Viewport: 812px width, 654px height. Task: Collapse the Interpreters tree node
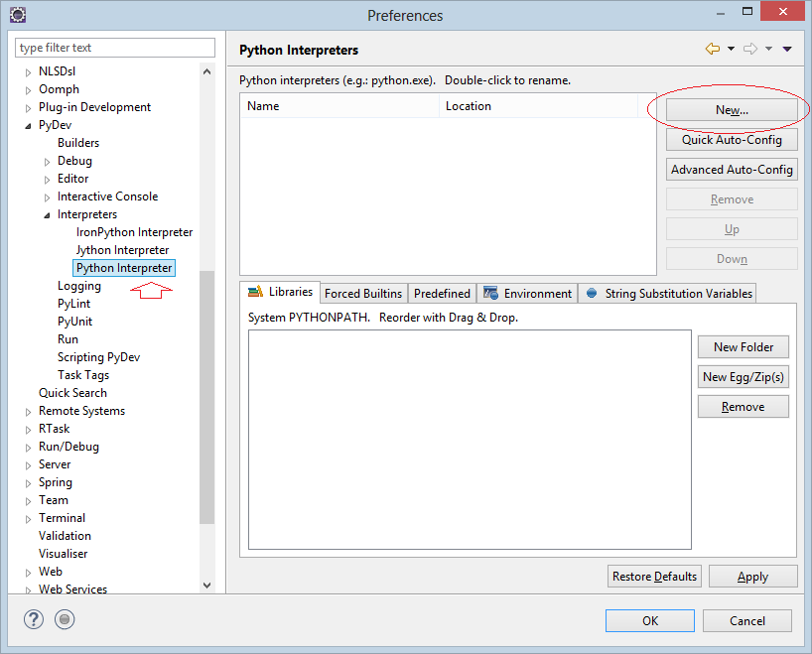[x=47, y=215]
